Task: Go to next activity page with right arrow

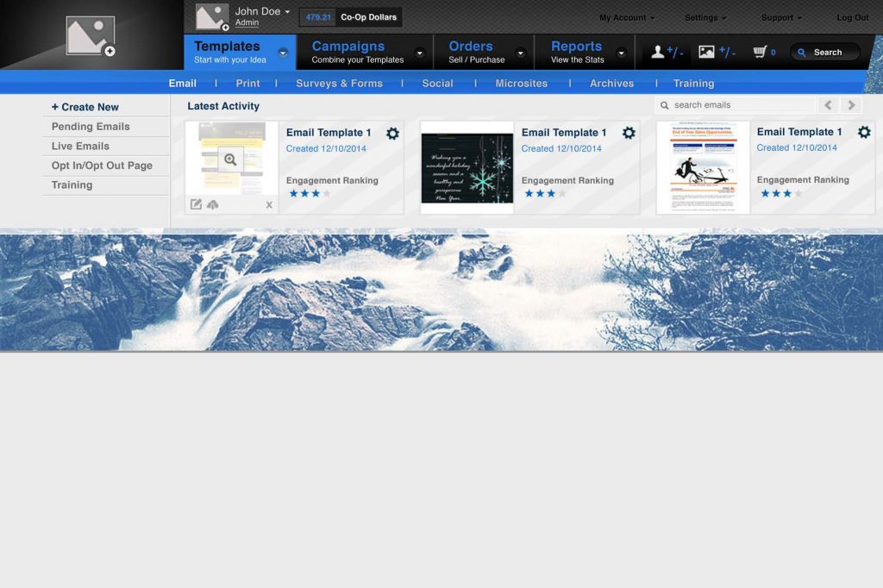Action: click(851, 105)
